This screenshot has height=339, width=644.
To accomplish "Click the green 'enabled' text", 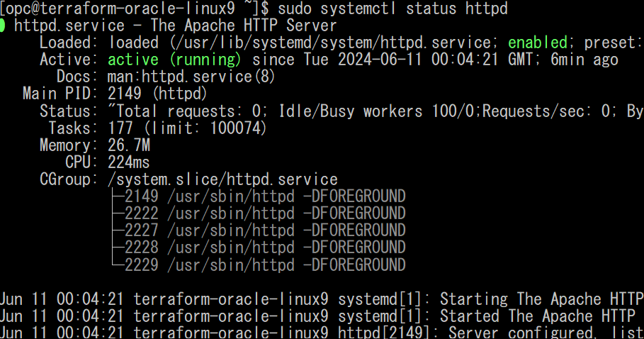I will 538,43.
